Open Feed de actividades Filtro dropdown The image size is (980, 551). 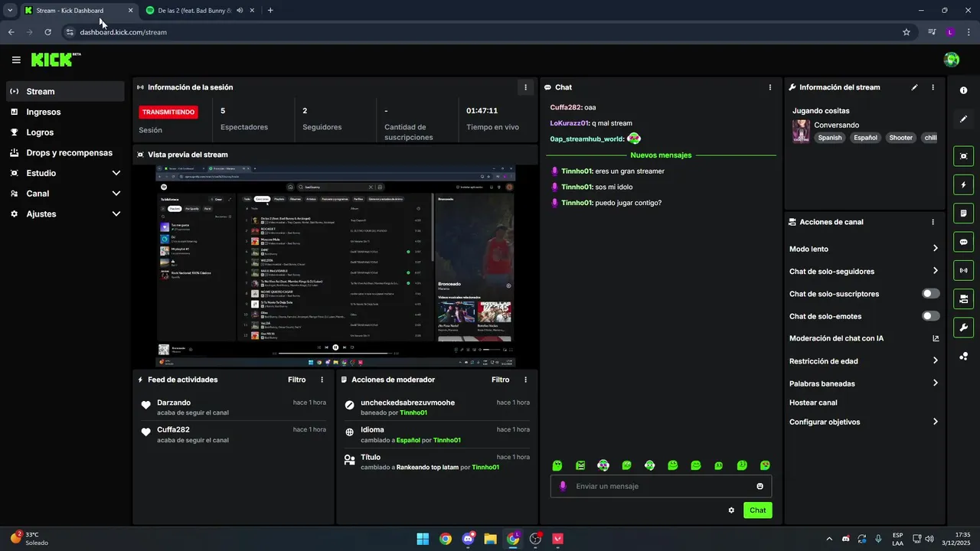click(x=296, y=380)
